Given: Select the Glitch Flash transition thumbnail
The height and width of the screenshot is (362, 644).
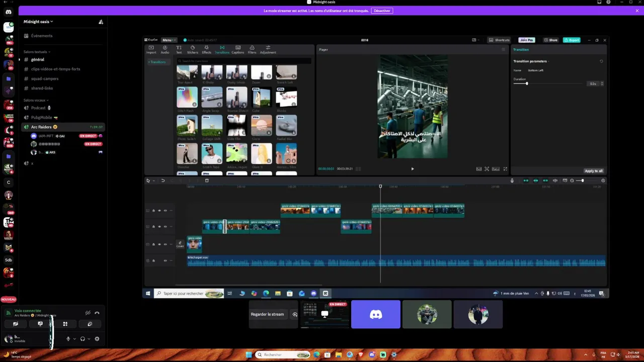Looking at the screenshot, I should 187,97.
